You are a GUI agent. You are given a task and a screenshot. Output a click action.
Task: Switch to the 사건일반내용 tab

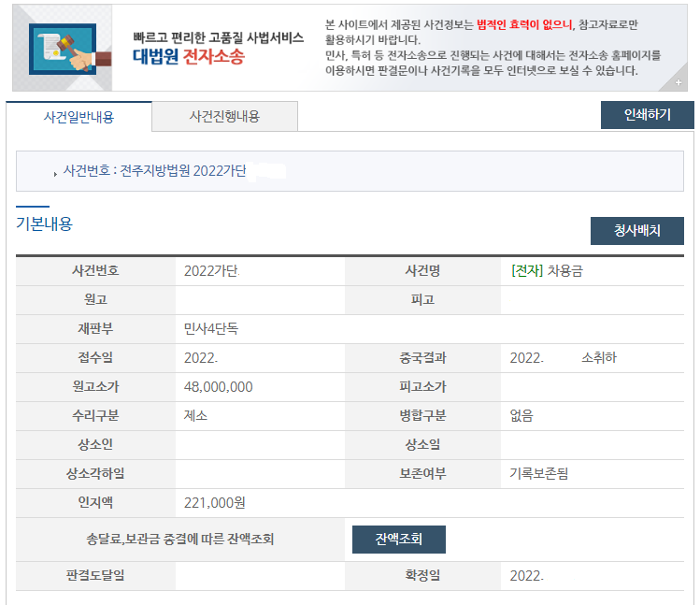pyautogui.click(x=79, y=117)
